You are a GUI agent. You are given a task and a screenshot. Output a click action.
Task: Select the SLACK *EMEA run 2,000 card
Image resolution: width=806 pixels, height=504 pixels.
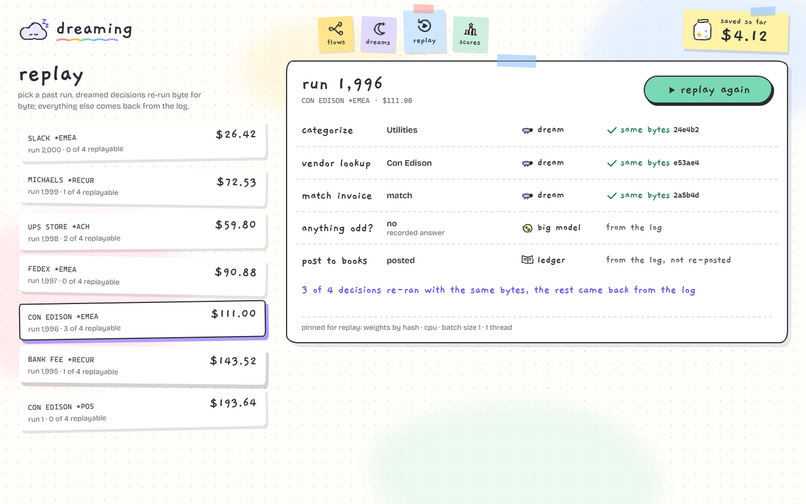[142, 142]
